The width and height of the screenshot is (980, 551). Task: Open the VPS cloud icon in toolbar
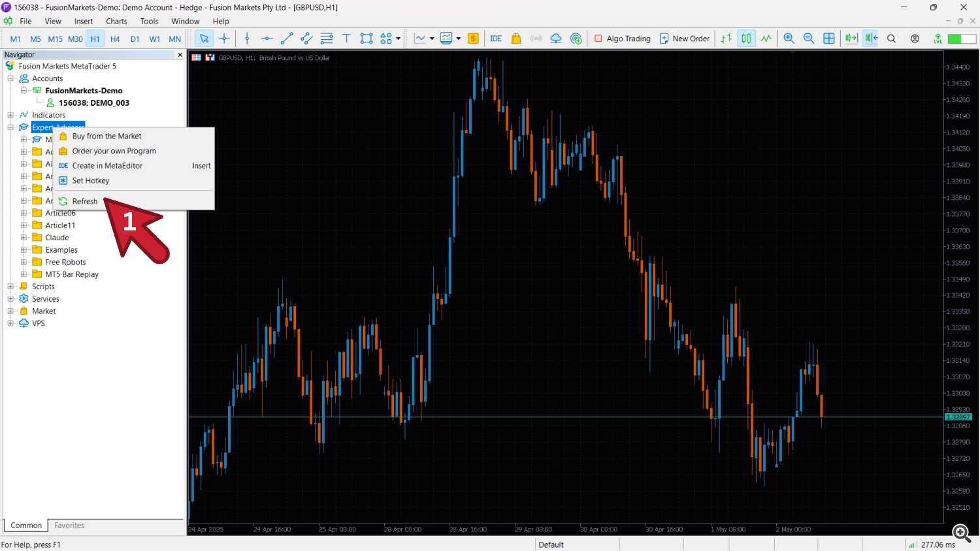click(x=556, y=39)
